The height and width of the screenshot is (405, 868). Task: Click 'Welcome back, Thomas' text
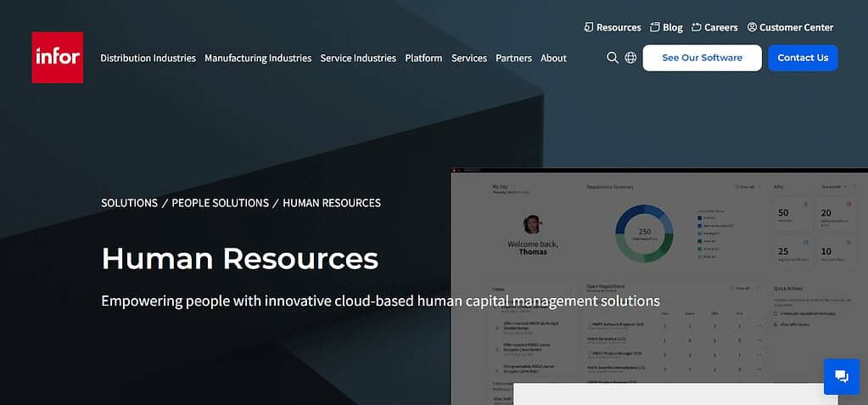(533, 248)
